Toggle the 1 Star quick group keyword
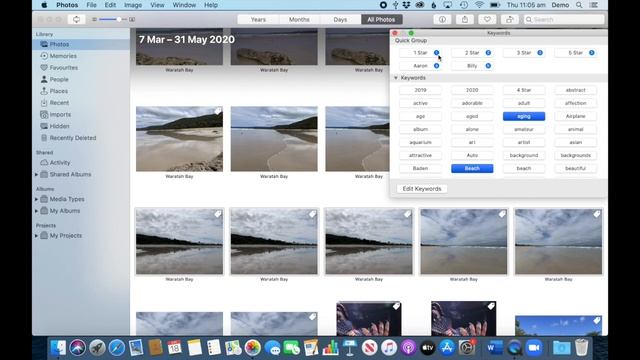The height and width of the screenshot is (360, 640). click(420, 53)
